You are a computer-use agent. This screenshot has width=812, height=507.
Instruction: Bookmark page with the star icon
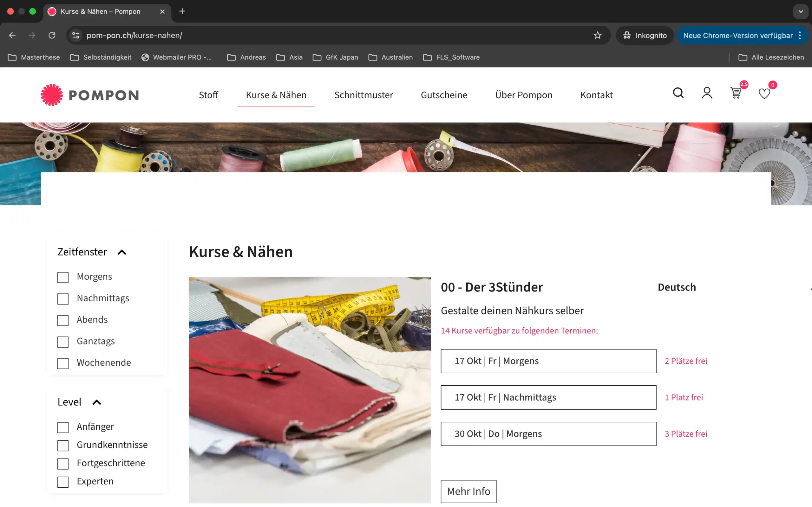coord(597,35)
